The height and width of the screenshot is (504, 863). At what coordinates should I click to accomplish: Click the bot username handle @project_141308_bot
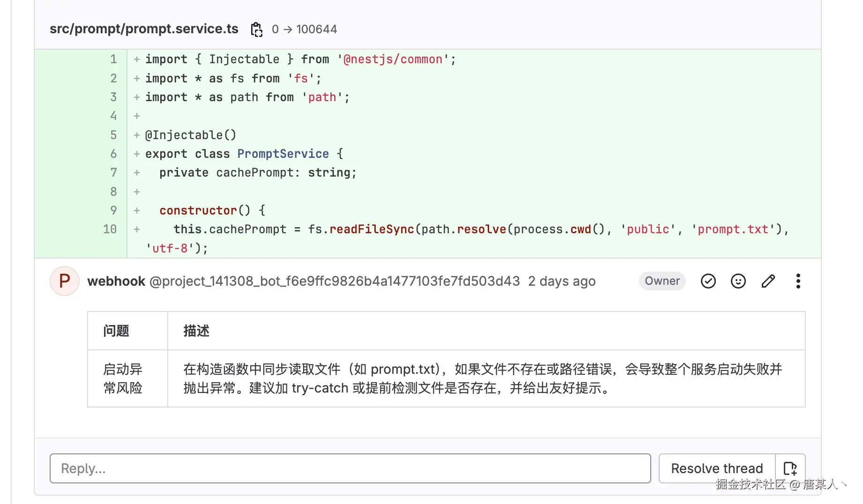pos(335,281)
